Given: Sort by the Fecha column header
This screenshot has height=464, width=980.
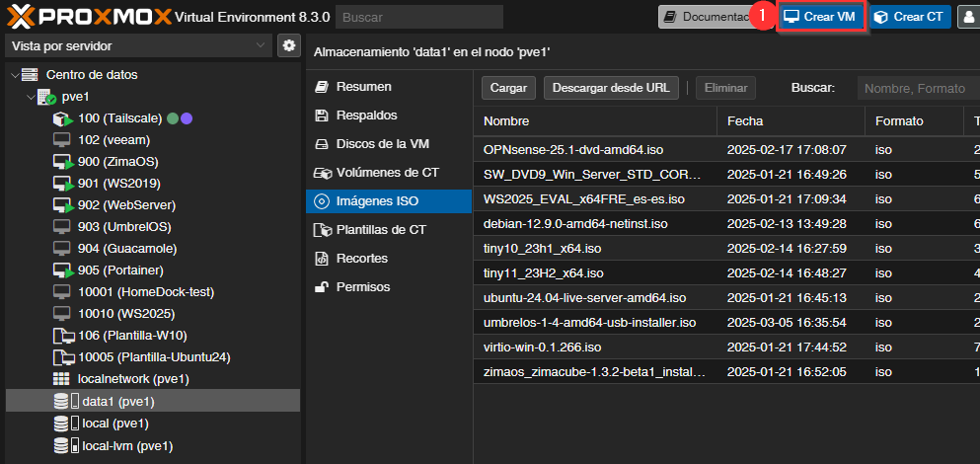Looking at the screenshot, I should click(x=791, y=120).
